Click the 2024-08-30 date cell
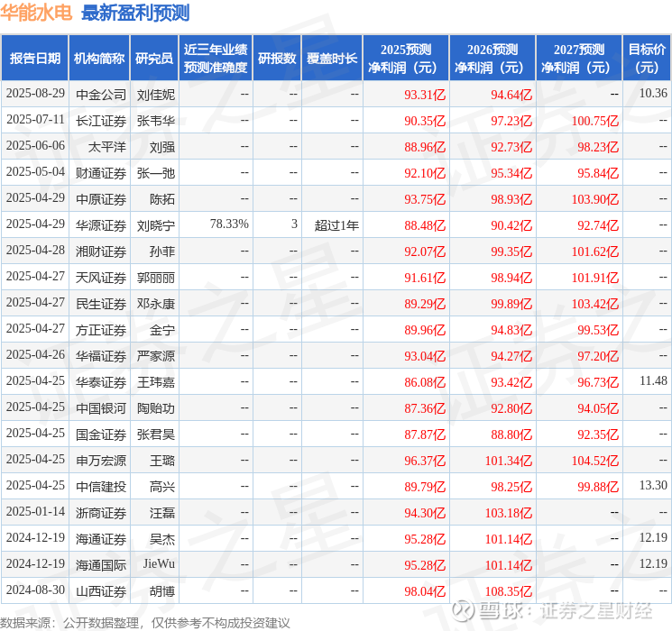Viewport: 672px width, 631px height. (x=35, y=590)
